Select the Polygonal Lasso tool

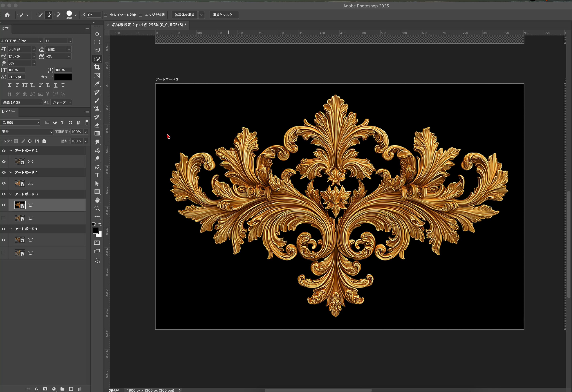click(97, 50)
